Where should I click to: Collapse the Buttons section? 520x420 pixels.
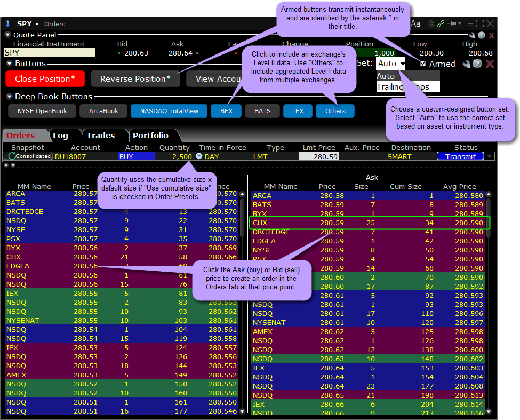tap(9, 63)
